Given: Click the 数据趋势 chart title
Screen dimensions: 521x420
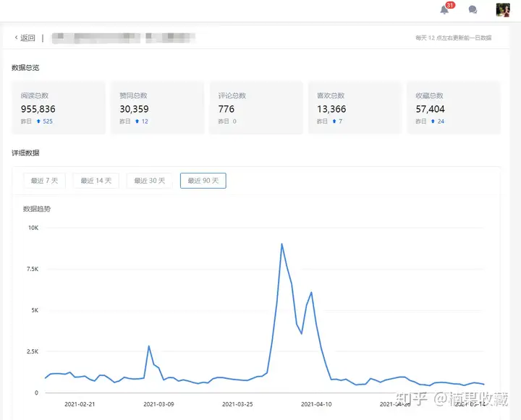Looking at the screenshot, I should (37, 209).
